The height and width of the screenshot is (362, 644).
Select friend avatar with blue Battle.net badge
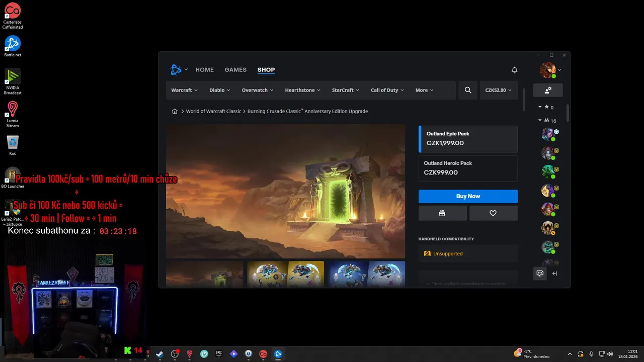pos(548,134)
